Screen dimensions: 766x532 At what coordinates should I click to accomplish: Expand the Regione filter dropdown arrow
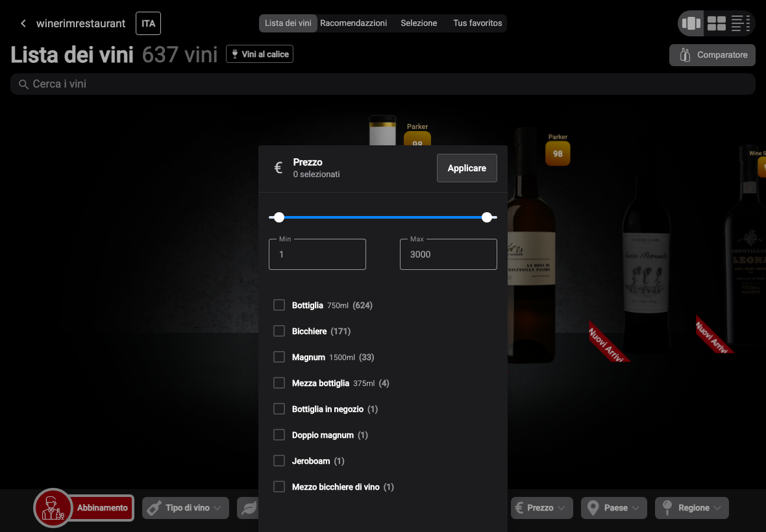pyautogui.click(x=717, y=508)
